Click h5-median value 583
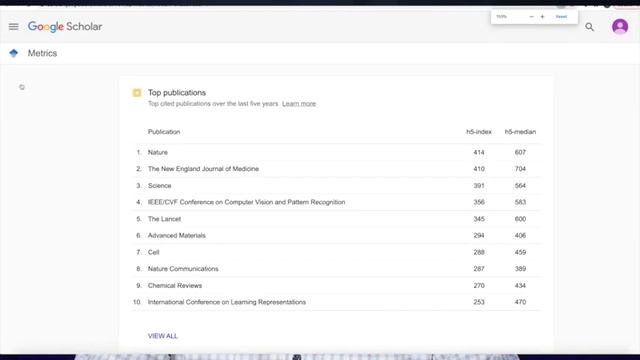Viewport: 640px width, 360px height. [520, 202]
